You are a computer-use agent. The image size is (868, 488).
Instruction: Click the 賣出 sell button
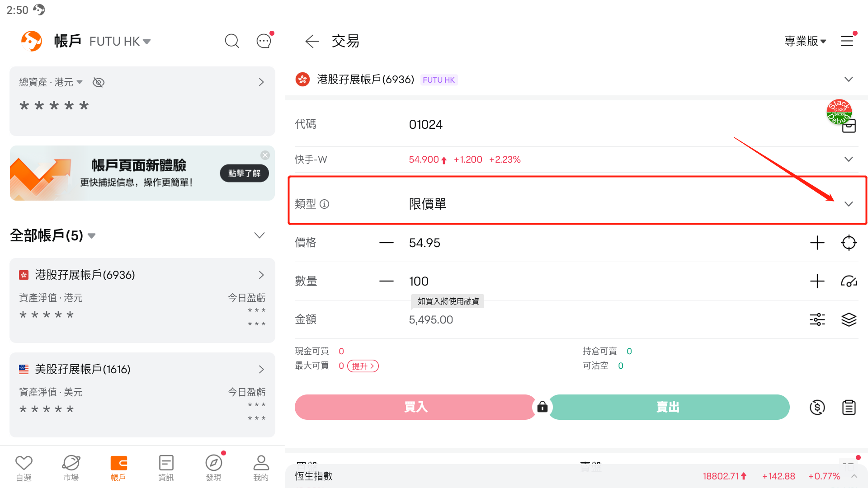[x=669, y=407]
